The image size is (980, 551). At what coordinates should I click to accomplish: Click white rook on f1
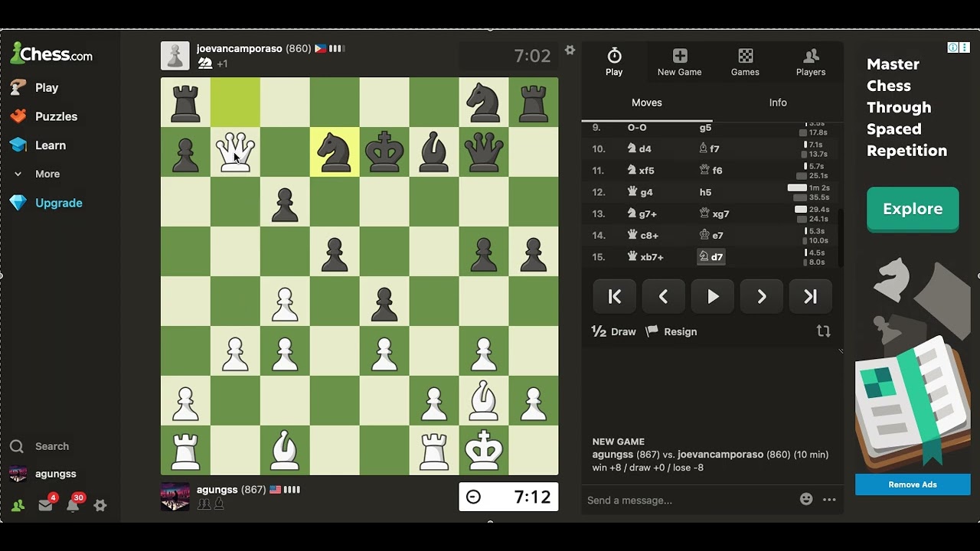434,450
